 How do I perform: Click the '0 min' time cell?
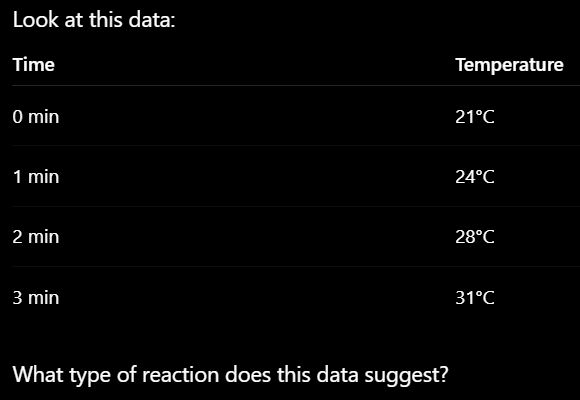point(36,117)
